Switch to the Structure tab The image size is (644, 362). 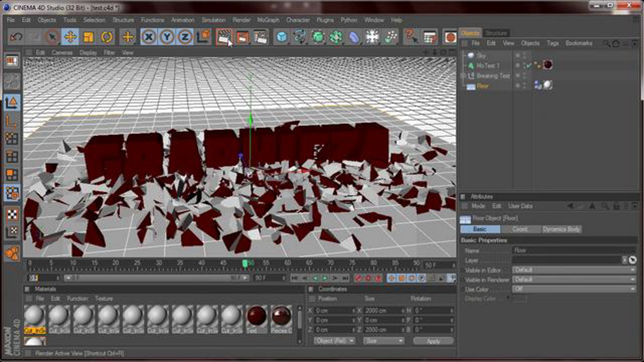(496, 33)
